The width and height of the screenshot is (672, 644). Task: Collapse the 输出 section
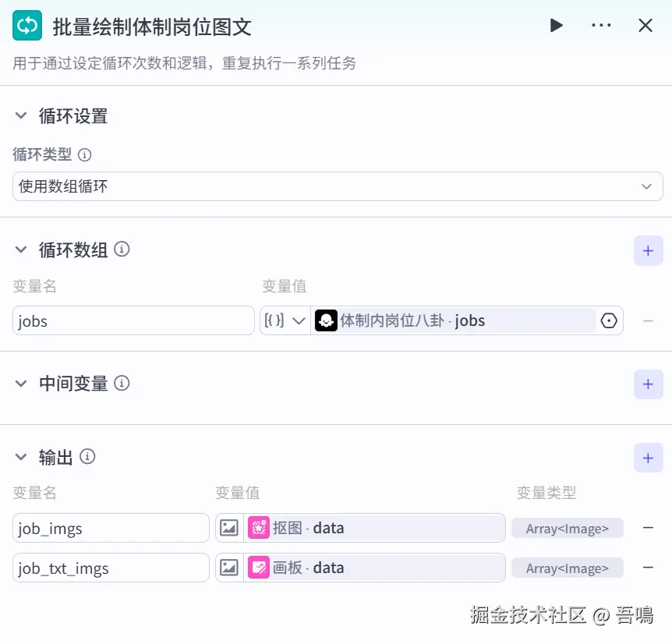(x=21, y=458)
